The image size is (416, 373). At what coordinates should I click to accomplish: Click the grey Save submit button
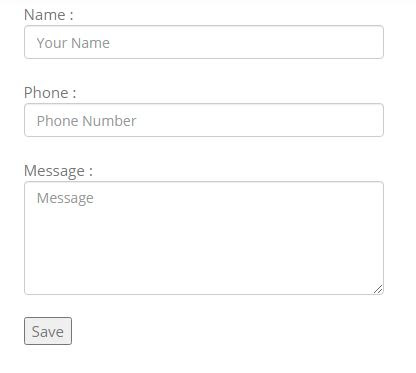(x=48, y=331)
